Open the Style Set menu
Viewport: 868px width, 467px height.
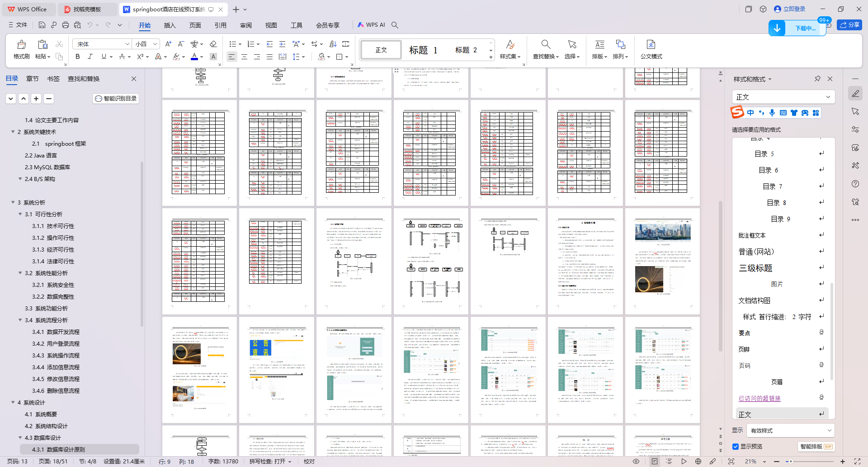[510, 49]
